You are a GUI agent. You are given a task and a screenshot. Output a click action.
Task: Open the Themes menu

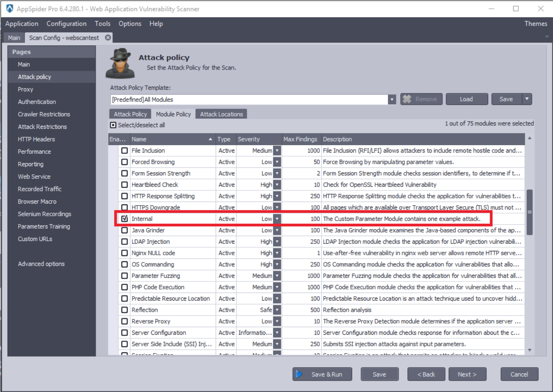[x=535, y=23]
